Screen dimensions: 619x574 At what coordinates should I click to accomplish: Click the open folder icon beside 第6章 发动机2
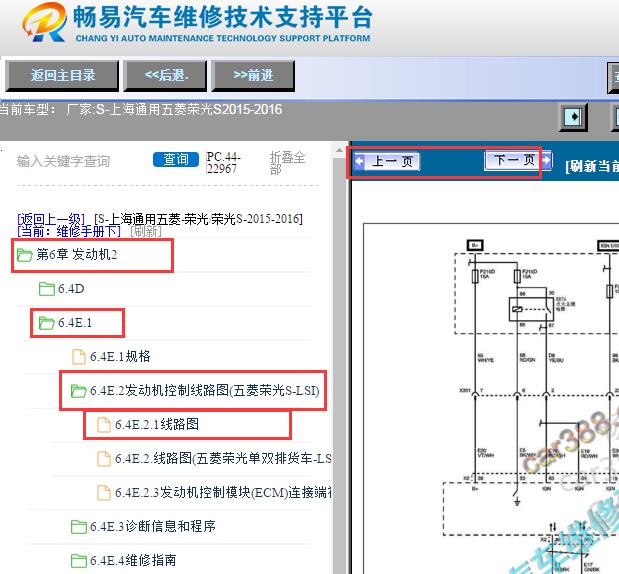click(24, 255)
